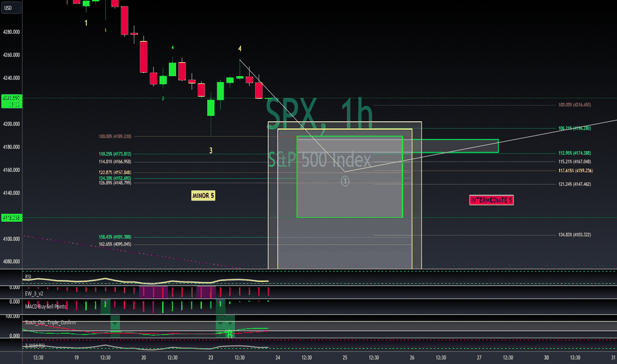The height and width of the screenshot is (364, 617).
Task: Select the yellow wave 3 label
Action: click(x=211, y=150)
